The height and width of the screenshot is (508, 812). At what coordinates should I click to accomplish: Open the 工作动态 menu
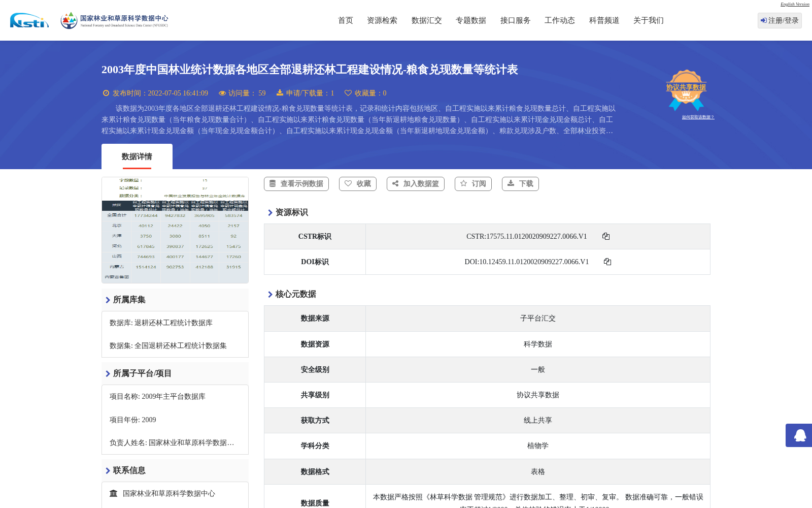560,20
